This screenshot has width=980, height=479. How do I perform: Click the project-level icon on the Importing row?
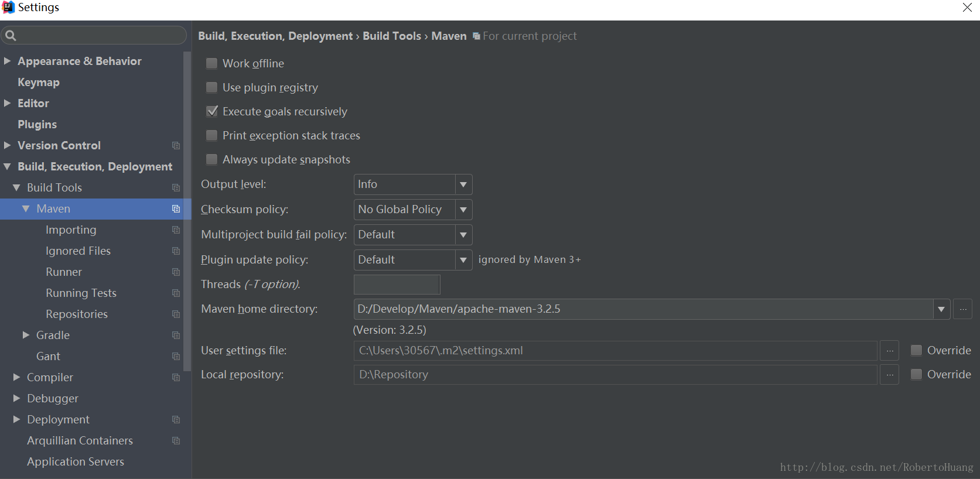pyautogui.click(x=176, y=230)
